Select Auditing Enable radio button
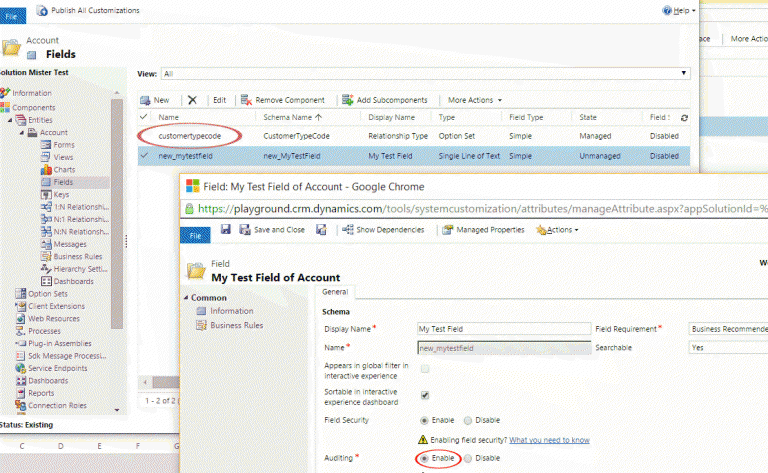The height and width of the screenshot is (473, 768). click(x=424, y=458)
